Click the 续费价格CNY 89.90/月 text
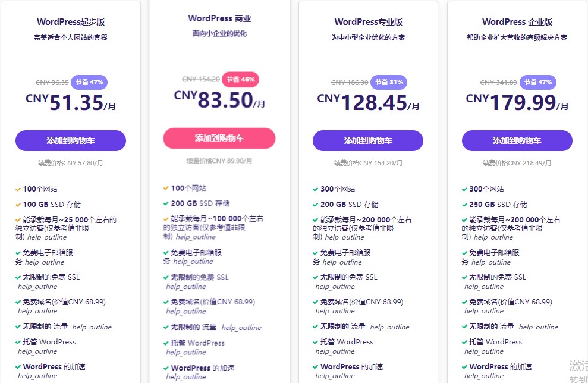 (x=219, y=161)
